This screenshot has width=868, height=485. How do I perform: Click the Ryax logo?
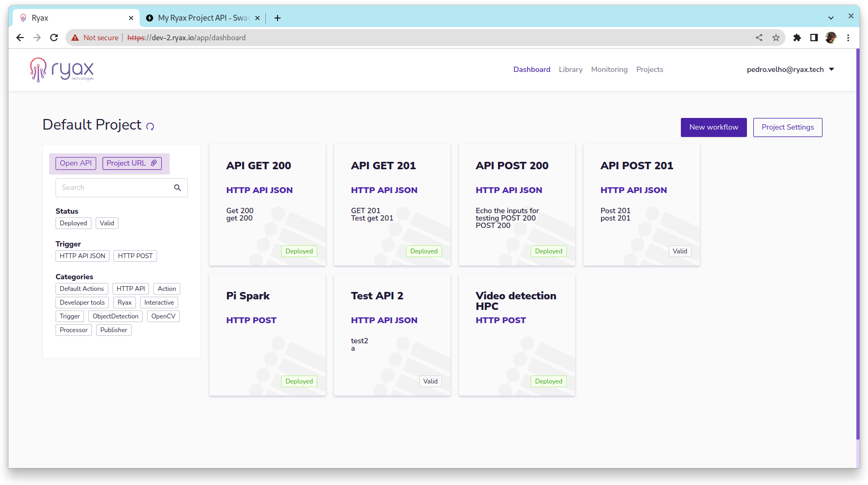click(62, 69)
